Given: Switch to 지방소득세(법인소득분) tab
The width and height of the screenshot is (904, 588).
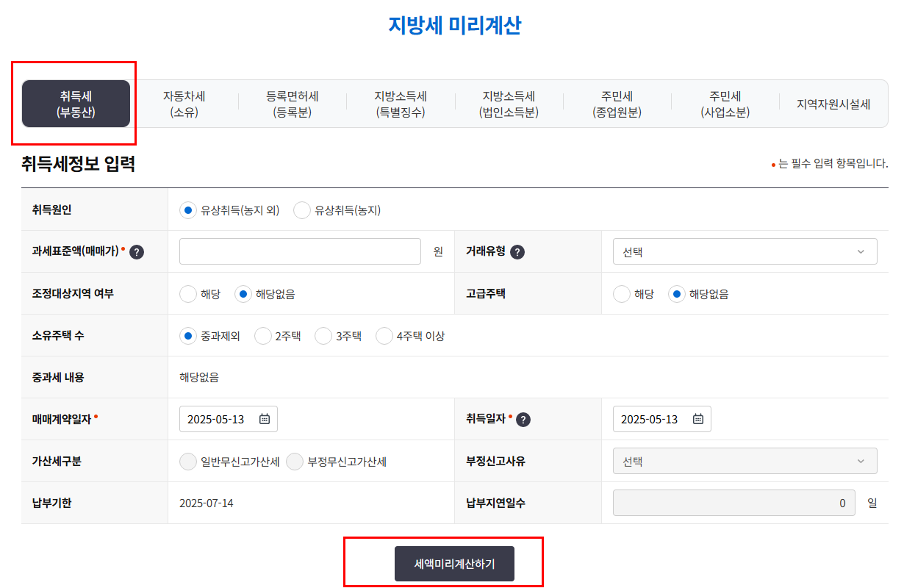Looking at the screenshot, I should coord(509,104).
